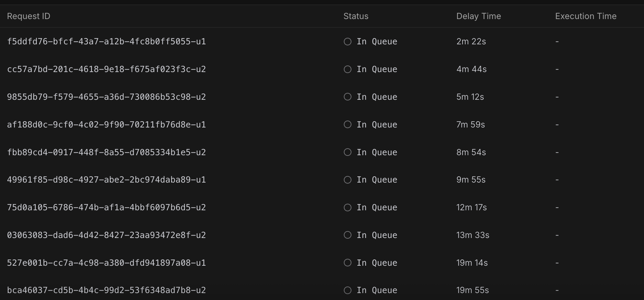Open request ID starting with 9855db79

(x=107, y=97)
